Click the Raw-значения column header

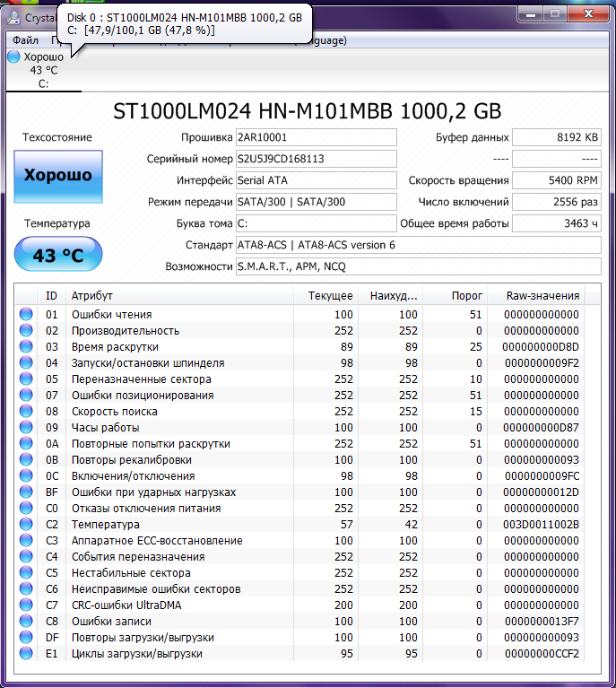pos(541,296)
